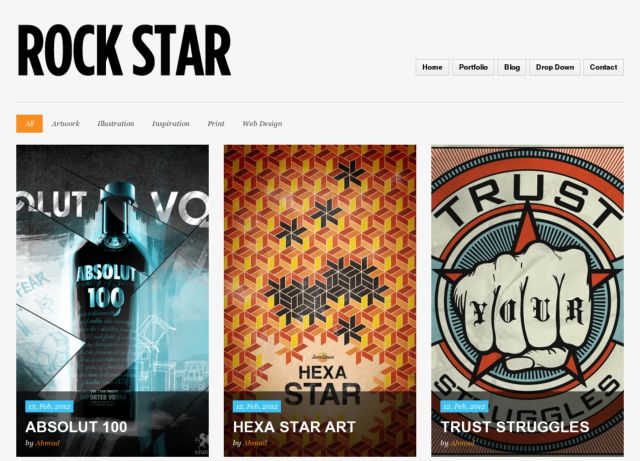Open the Trust Struggles fist artwork
This screenshot has width=640, height=461.
point(527,265)
